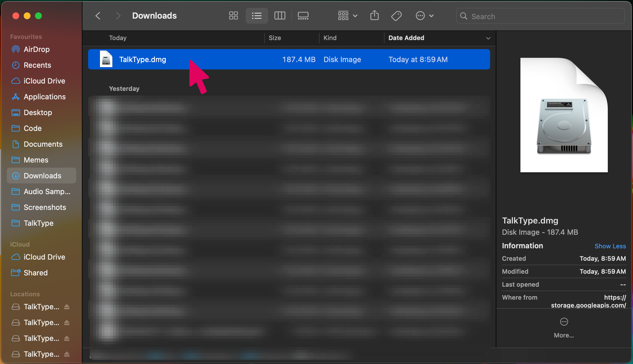Go back with the left chevron
This screenshot has width=633, height=364.
click(98, 16)
